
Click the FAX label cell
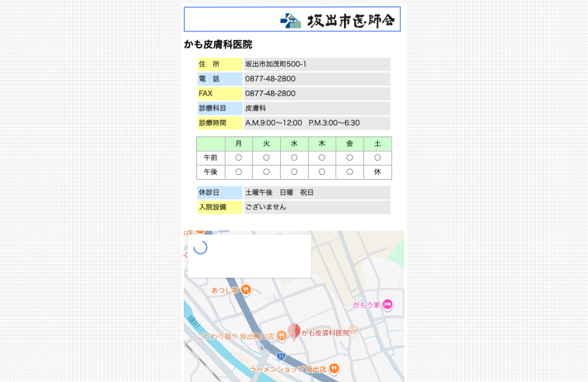[220, 93]
